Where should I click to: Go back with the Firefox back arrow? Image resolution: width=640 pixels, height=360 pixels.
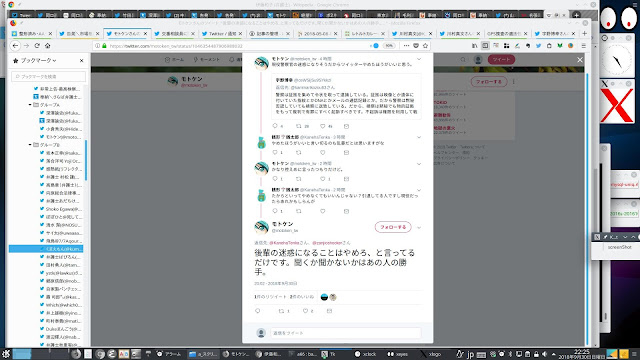point(15,46)
